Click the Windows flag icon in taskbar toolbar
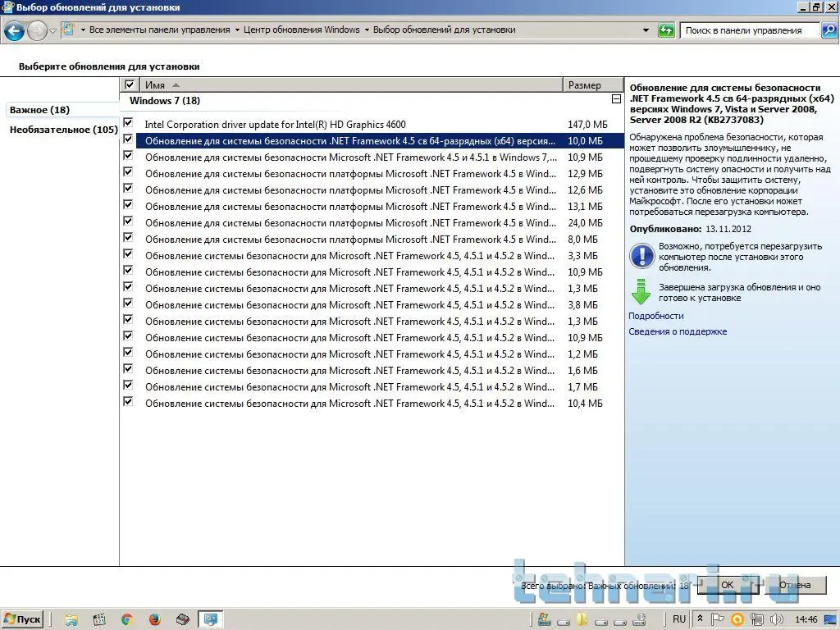 [545, 620]
